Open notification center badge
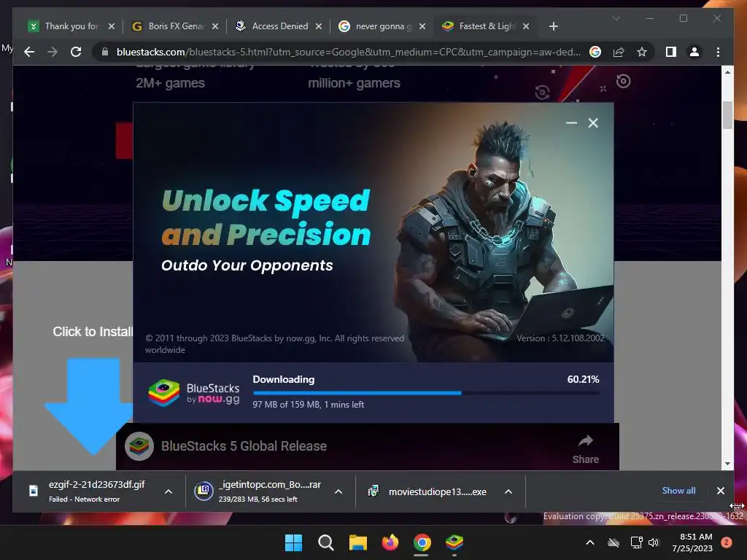 point(727,542)
